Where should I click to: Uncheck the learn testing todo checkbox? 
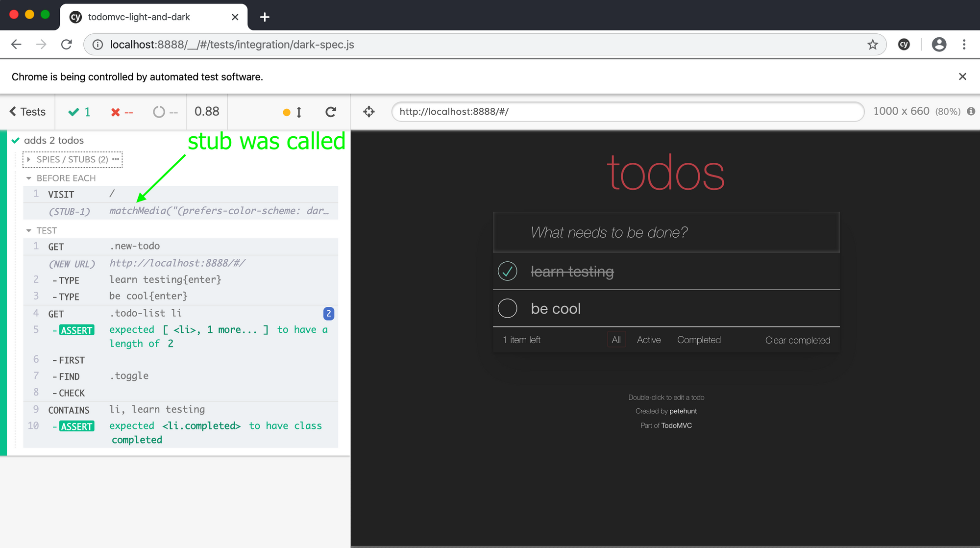point(507,271)
